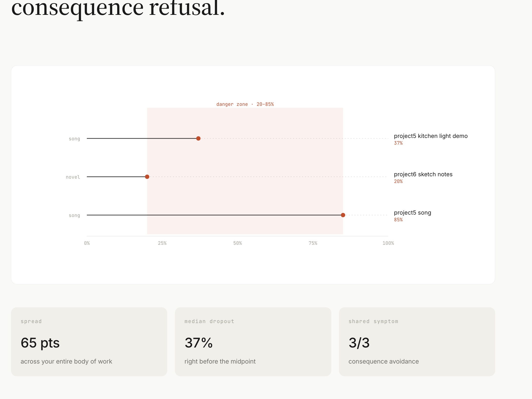This screenshot has height=399, width=532.
Task: Click the 85% dot on project5 song row
Action: [343, 215]
